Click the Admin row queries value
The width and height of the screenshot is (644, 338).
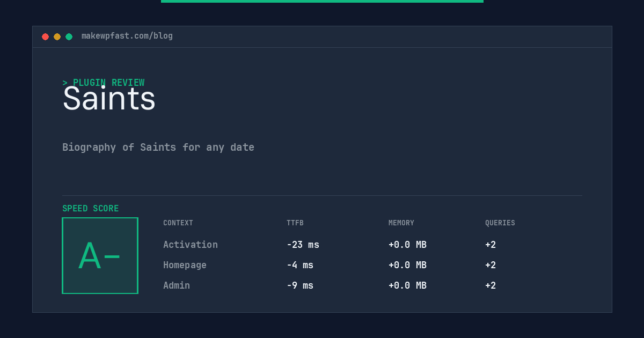(x=491, y=285)
